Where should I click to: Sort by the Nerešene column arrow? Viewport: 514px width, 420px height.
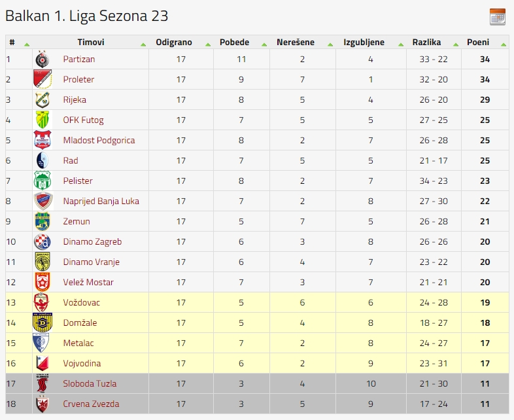point(330,44)
